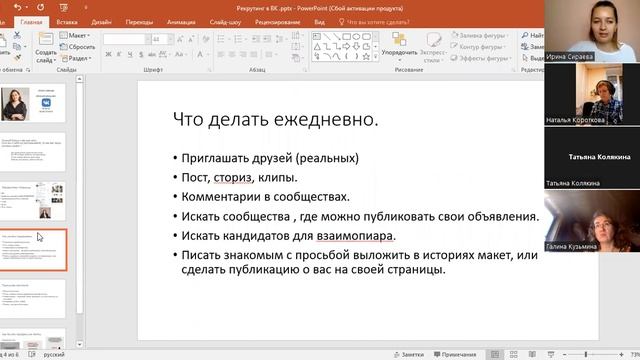Click the font name input box

[x=124, y=40]
